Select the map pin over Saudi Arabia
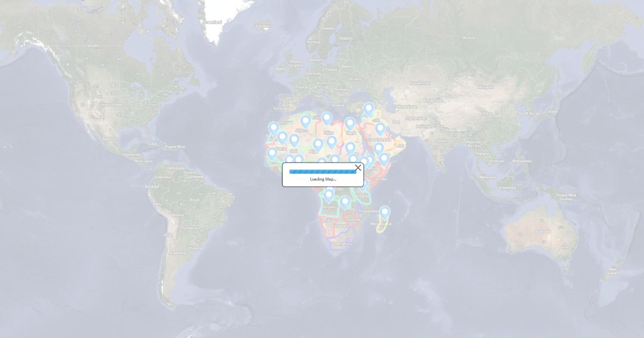The image size is (644, 338). 380,129
